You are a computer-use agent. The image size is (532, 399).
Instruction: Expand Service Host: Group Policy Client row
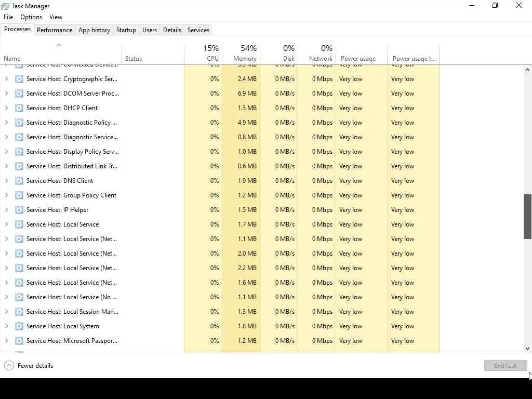6,195
